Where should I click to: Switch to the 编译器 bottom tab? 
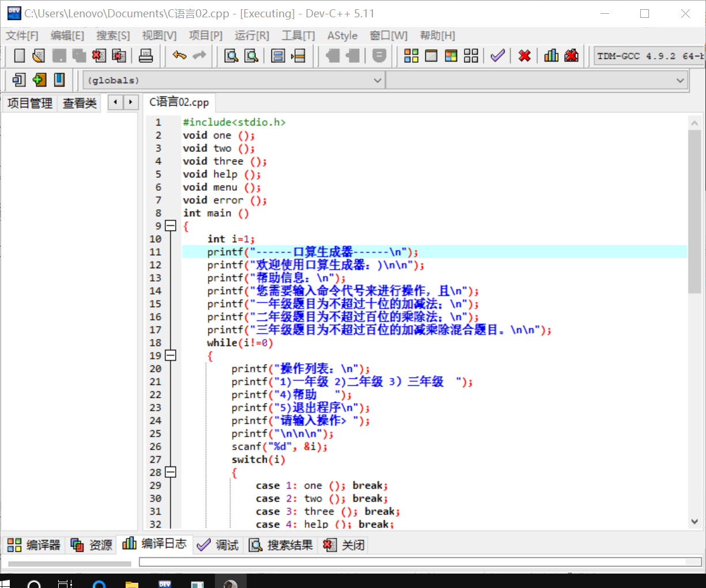click(x=34, y=545)
